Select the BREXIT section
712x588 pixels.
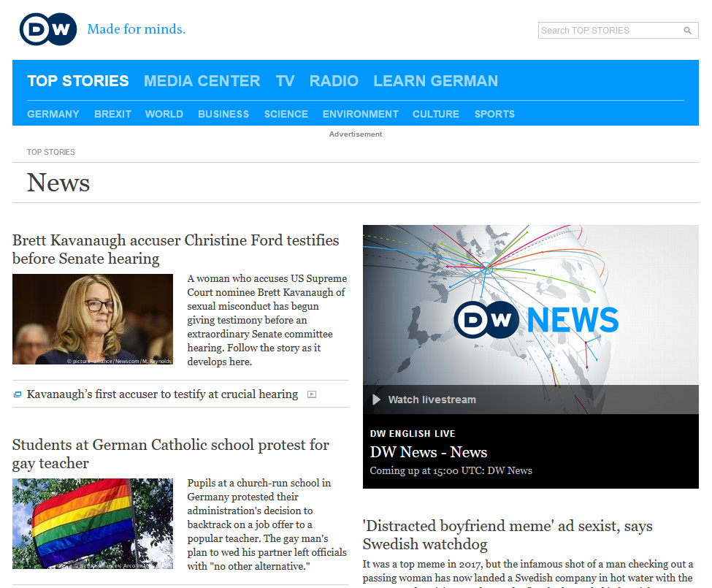coord(112,114)
